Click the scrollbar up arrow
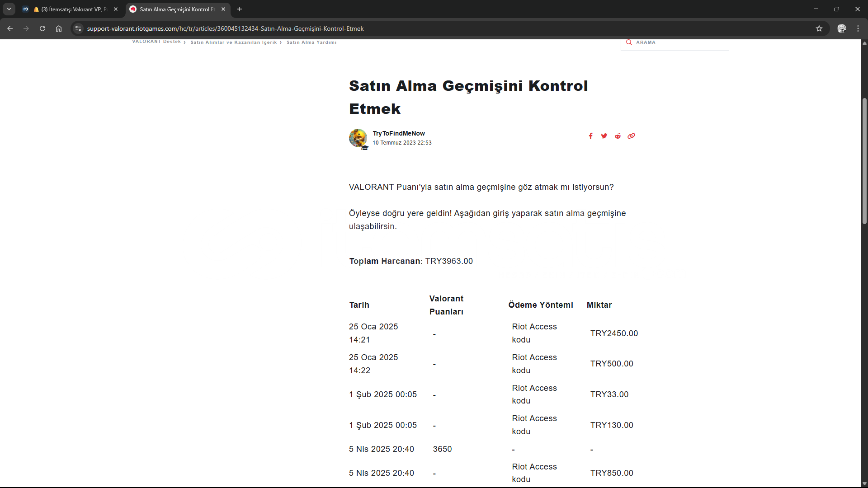Image resolution: width=868 pixels, height=488 pixels. point(864,43)
